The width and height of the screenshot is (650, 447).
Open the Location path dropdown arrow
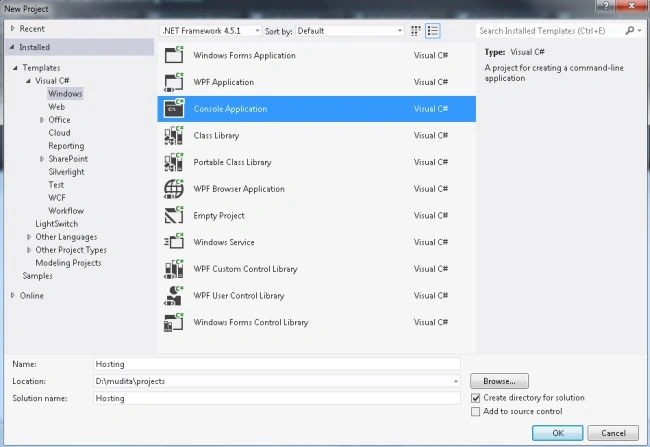tap(456, 381)
